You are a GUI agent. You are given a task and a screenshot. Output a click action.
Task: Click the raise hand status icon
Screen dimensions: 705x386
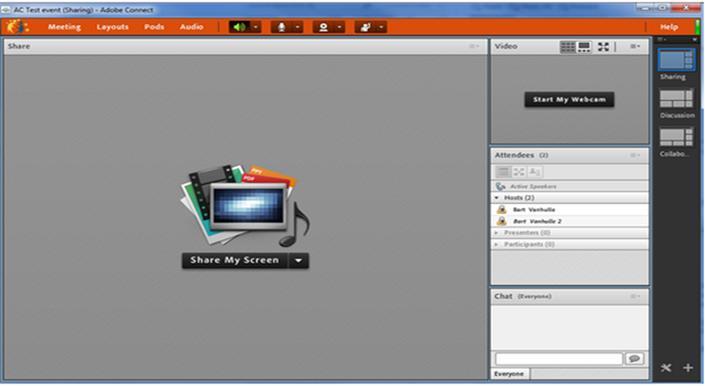click(365, 27)
